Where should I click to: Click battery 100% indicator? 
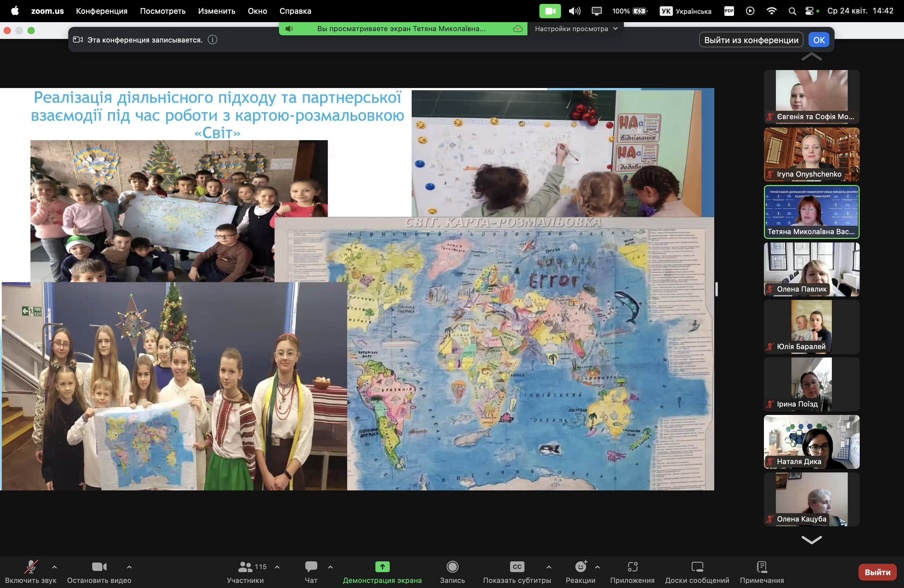(x=630, y=11)
